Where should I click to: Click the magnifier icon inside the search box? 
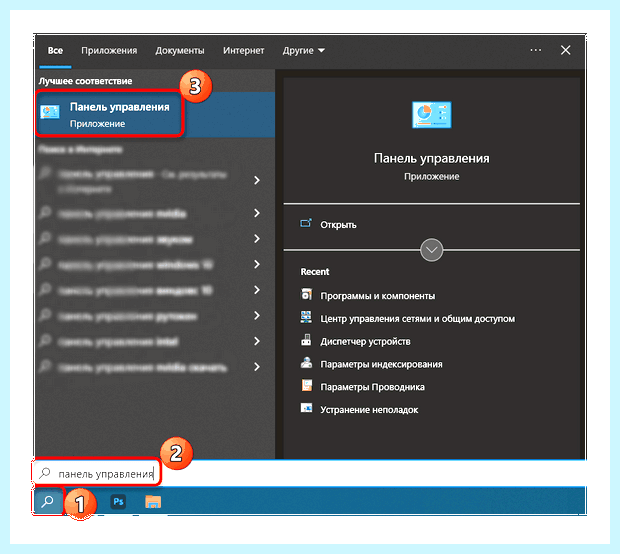coord(45,473)
